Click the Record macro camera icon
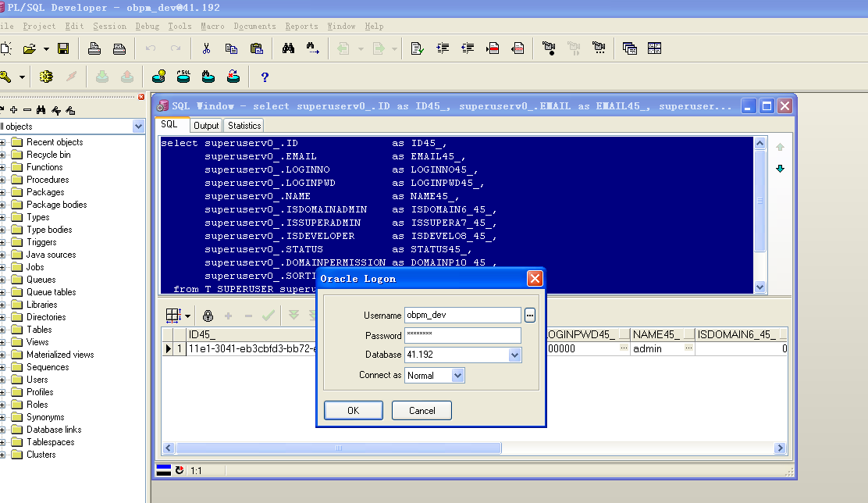The height and width of the screenshot is (503, 868). tap(549, 48)
